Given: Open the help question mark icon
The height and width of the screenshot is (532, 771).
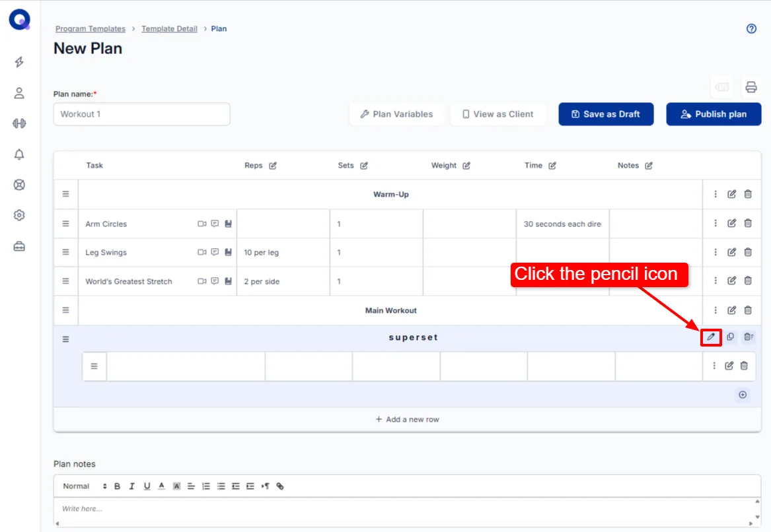Looking at the screenshot, I should point(751,28).
